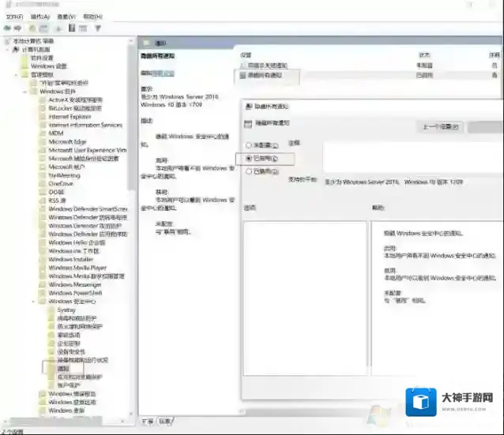Image resolution: width=504 pixels, height=435 pixels.
Task: Click the 上一个设置 button
Action: (x=440, y=127)
